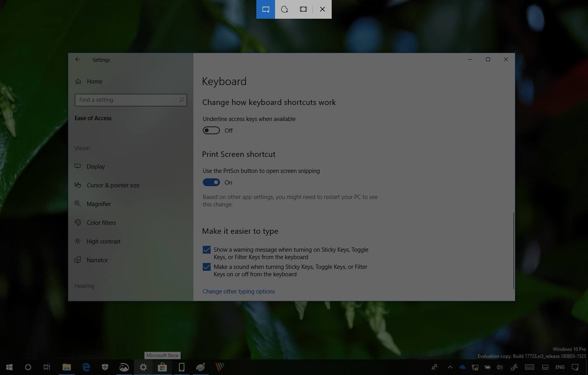This screenshot has width=588, height=375.
Task: Choose the freeform snip tool
Action: click(284, 9)
